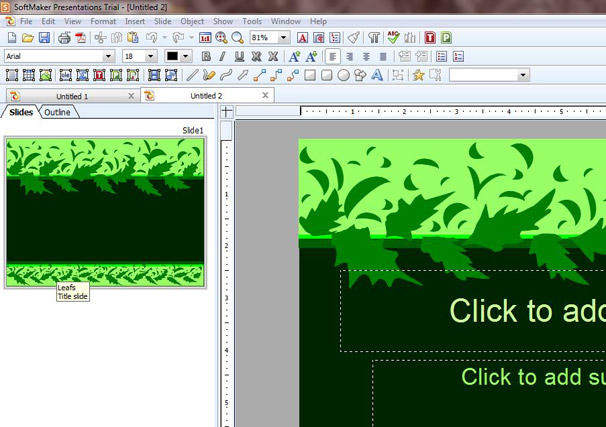Toggle Underline formatting
The image size is (606, 427).
point(240,57)
